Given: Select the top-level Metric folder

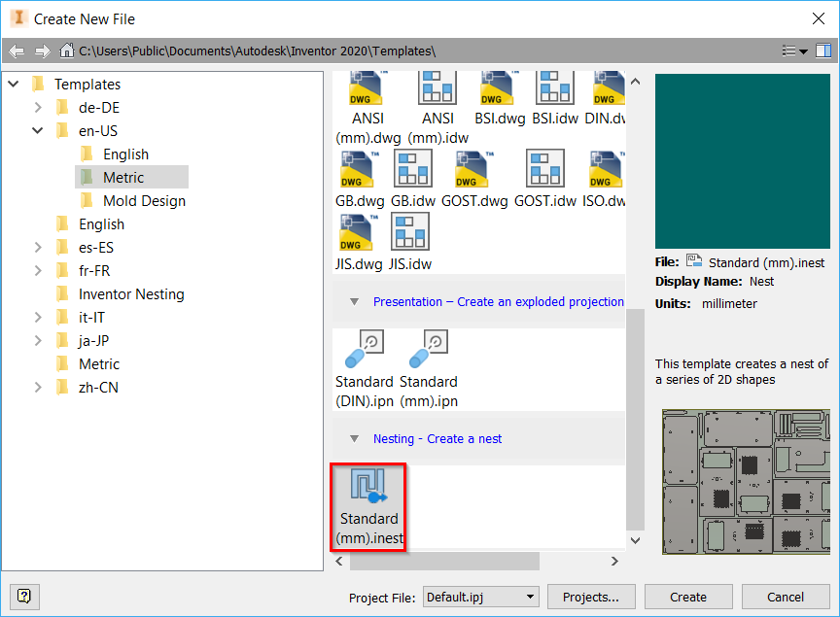Looking at the screenshot, I should 99,364.
